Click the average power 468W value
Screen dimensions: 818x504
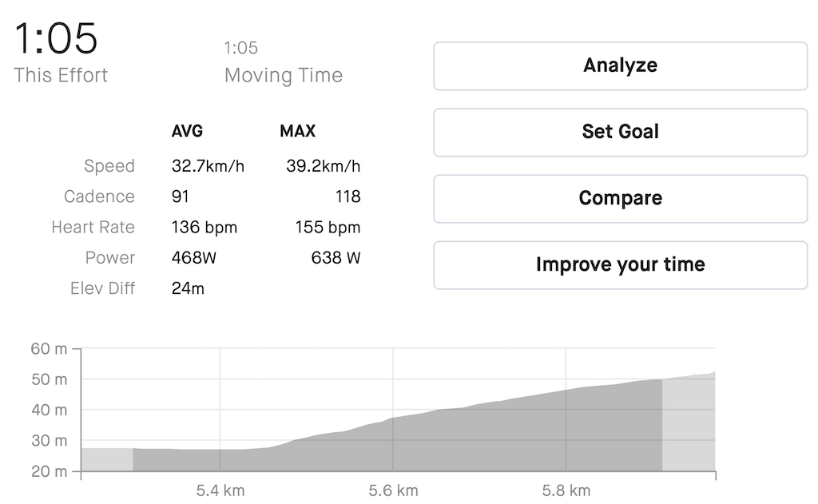[x=193, y=258]
